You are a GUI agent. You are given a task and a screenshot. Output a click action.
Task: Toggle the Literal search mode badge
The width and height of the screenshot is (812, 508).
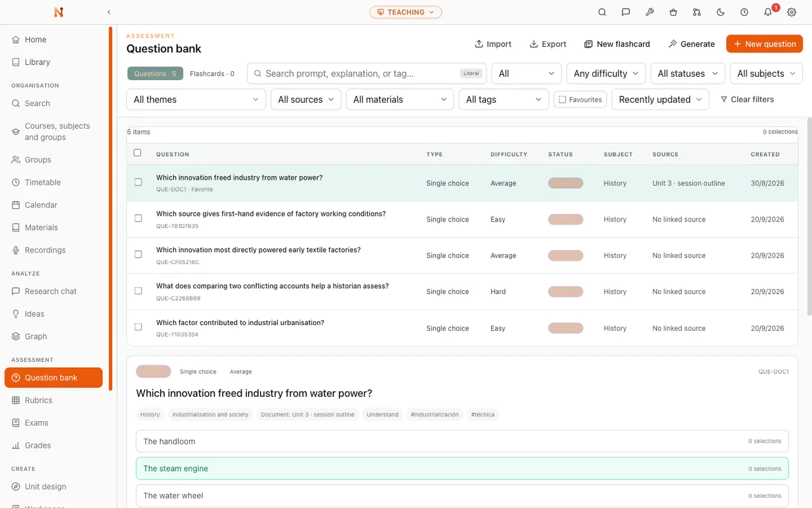[x=471, y=74]
